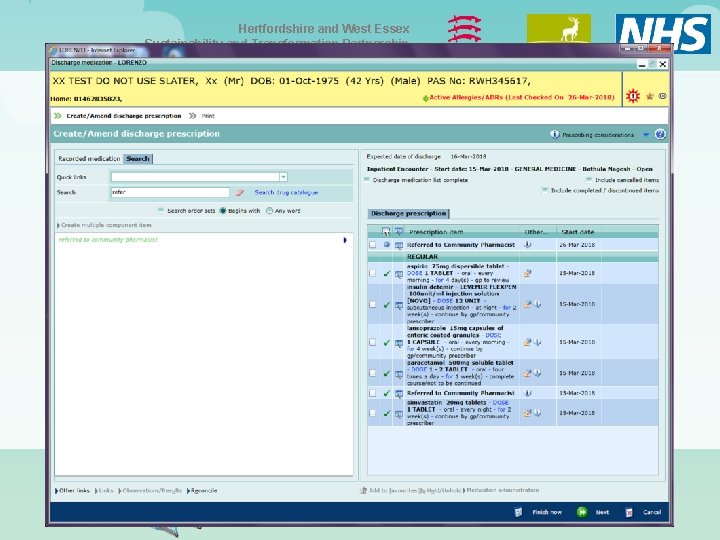Expand Create multiple component item
The width and height of the screenshot is (720, 540).
[104, 225]
